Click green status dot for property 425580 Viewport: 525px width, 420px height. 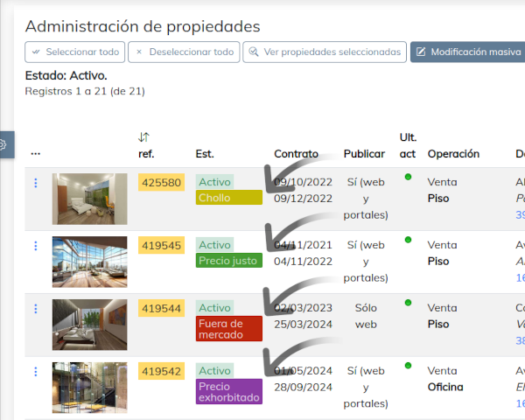click(x=408, y=177)
